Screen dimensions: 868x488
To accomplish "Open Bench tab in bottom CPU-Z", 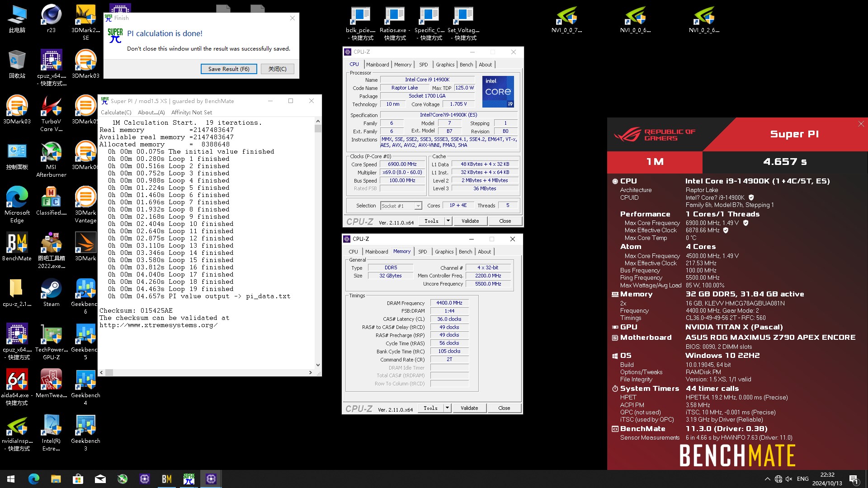I will [x=465, y=252].
